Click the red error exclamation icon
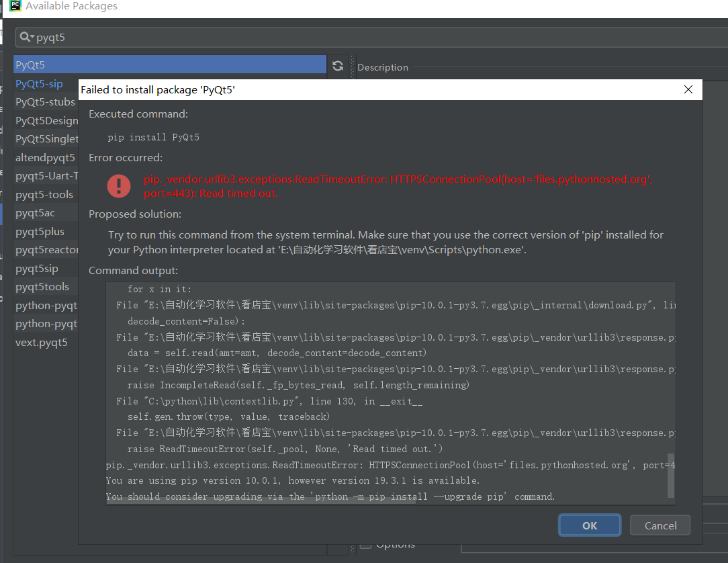Viewport: 728px width, 563px height. point(119,186)
